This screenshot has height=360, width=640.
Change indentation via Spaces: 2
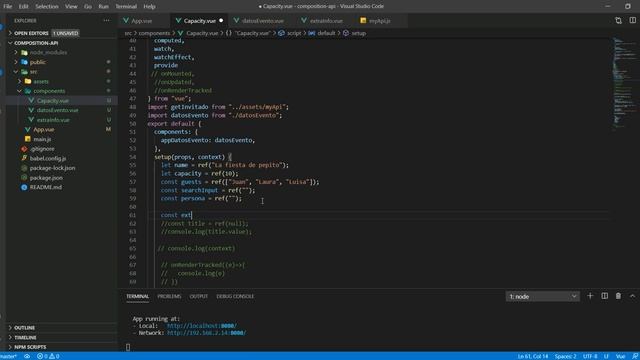(565, 356)
